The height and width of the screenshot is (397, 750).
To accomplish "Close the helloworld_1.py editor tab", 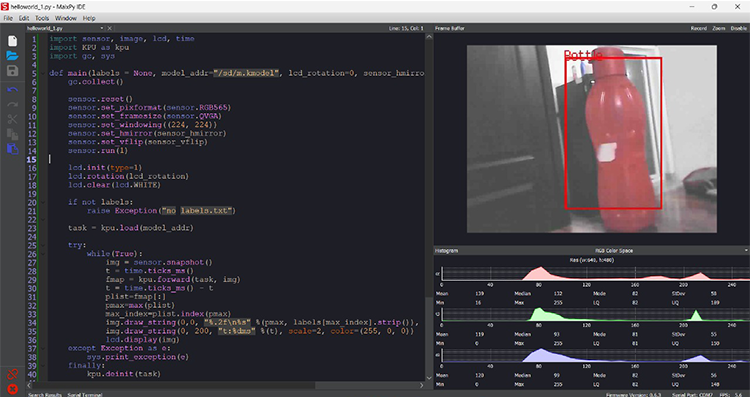I will pos(110,29).
